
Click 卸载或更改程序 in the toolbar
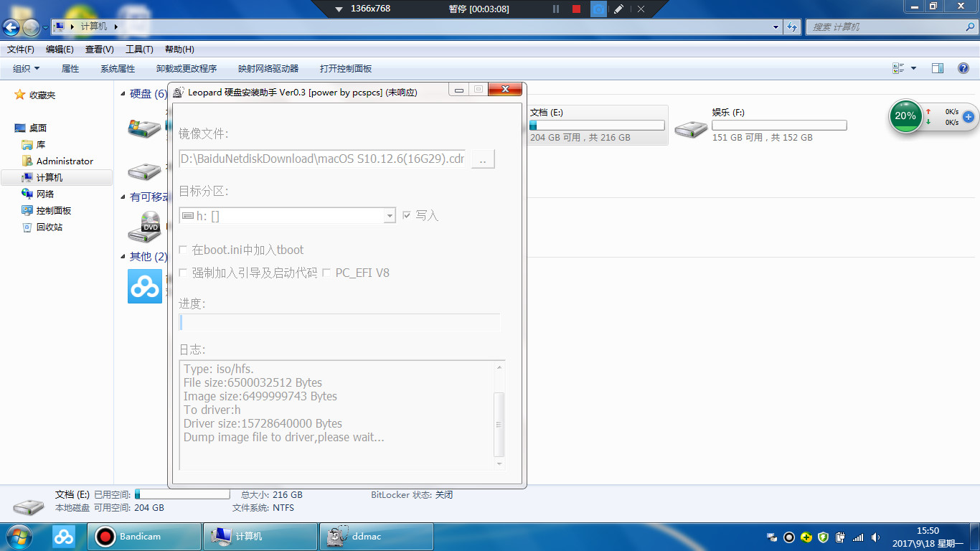(x=187, y=69)
